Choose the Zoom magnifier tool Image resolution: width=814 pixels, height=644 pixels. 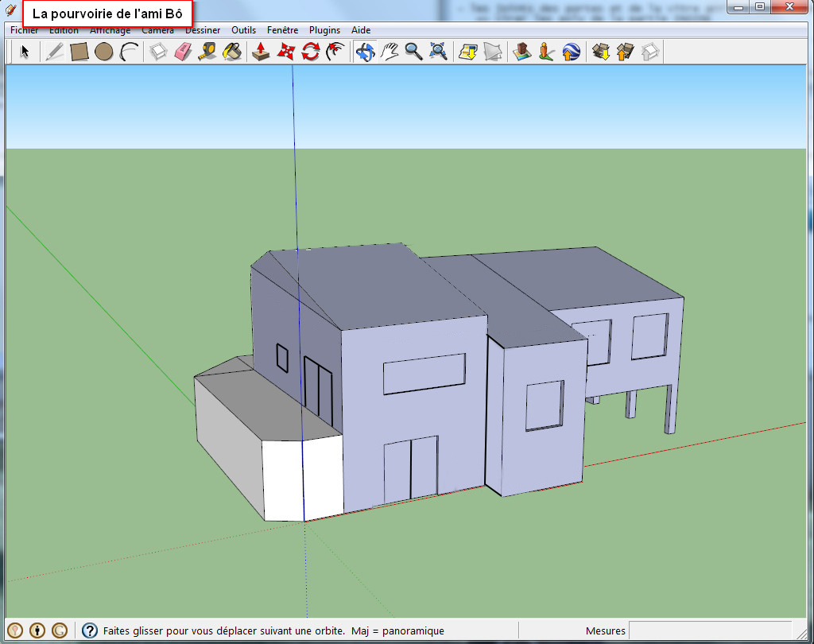[x=413, y=52]
